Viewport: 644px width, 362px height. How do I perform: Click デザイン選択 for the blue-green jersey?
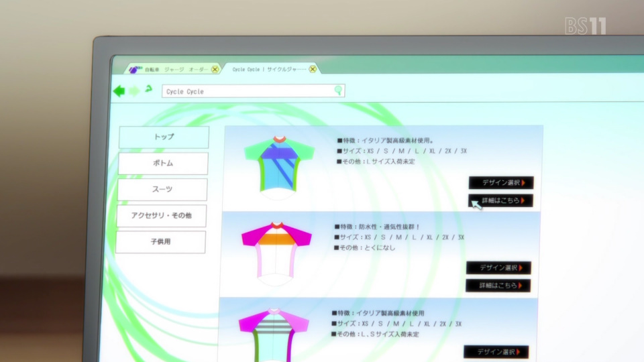[501, 182]
